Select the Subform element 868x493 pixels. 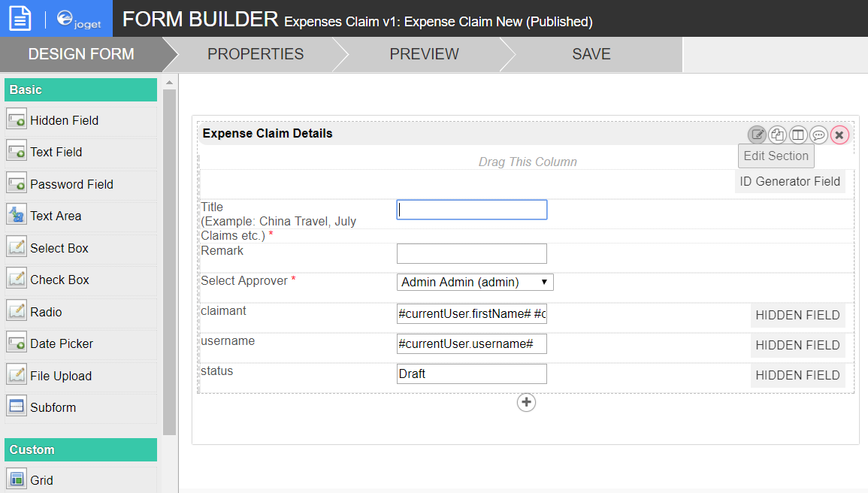pyautogui.click(x=53, y=408)
